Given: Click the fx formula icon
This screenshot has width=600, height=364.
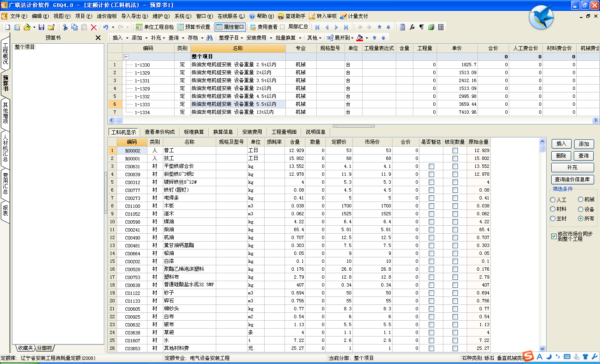Looking at the screenshot, I should (x=412, y=27).
